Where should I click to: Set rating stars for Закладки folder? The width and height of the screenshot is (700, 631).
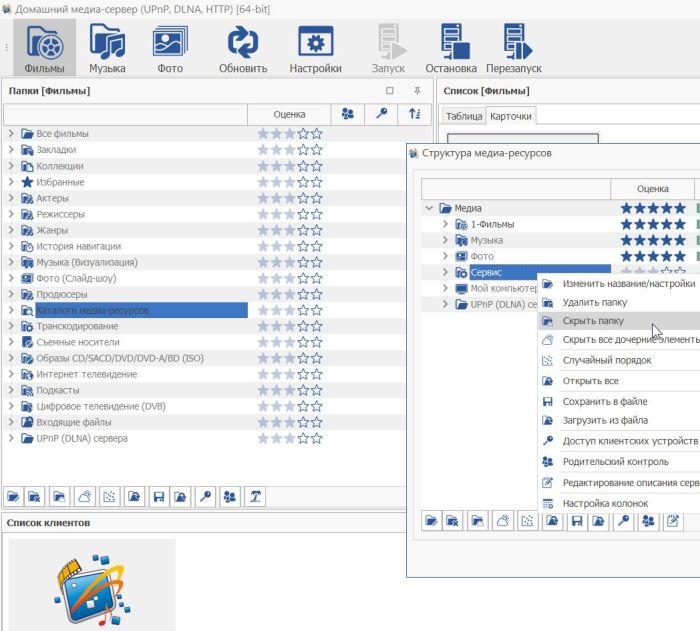290,150
